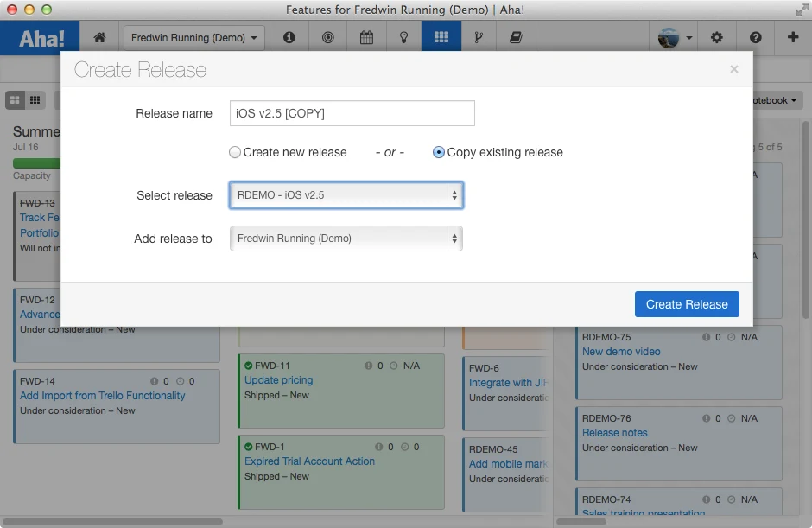The image size is (812, 528).
Task: Open the Select release dropdown
Action: [x=346, y=195]
